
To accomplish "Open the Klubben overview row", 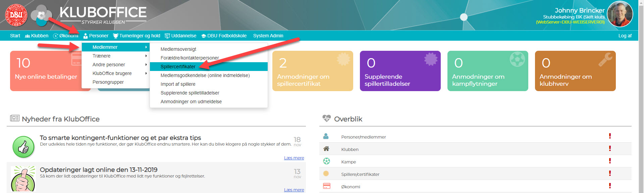I will pos(475,149).
